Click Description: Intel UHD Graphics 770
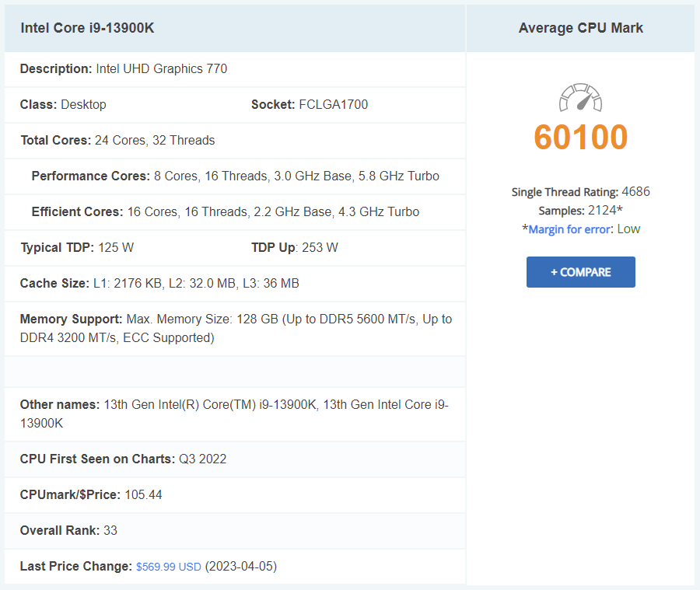The image size is (700, 590). point(124,68)
